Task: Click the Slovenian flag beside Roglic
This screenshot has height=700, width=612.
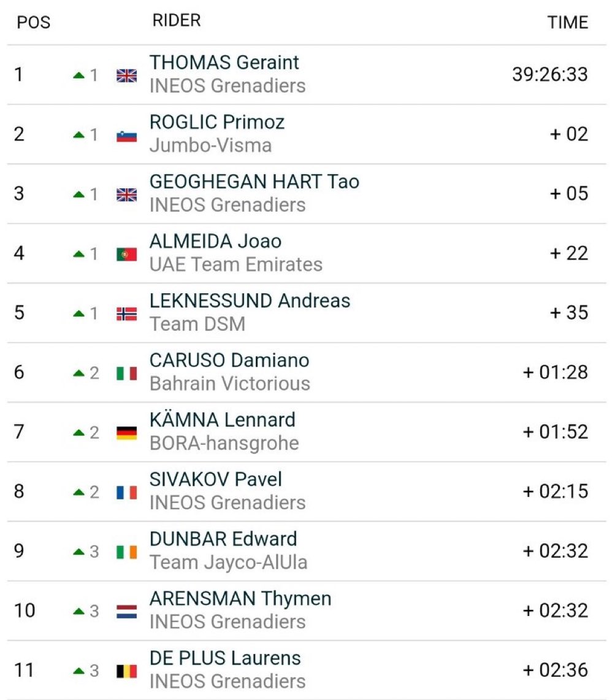Action: (127, 135)
